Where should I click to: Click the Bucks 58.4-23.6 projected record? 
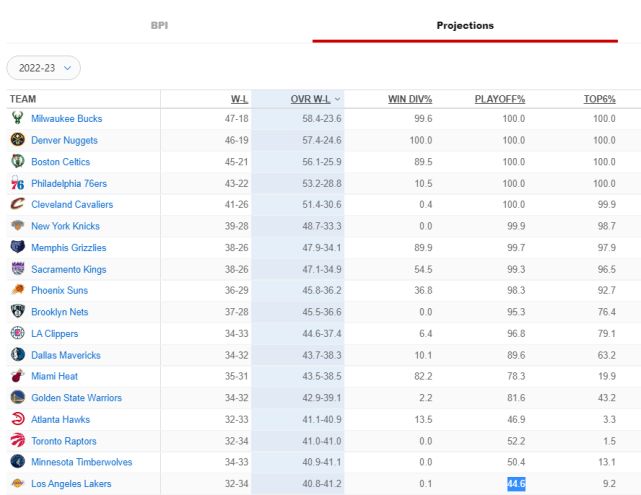click(x=322, y=119)
